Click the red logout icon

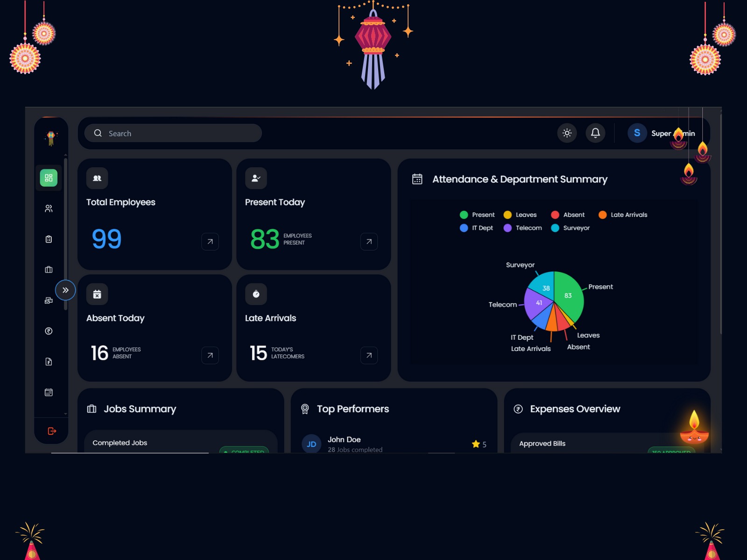click(x=52, y=431)
